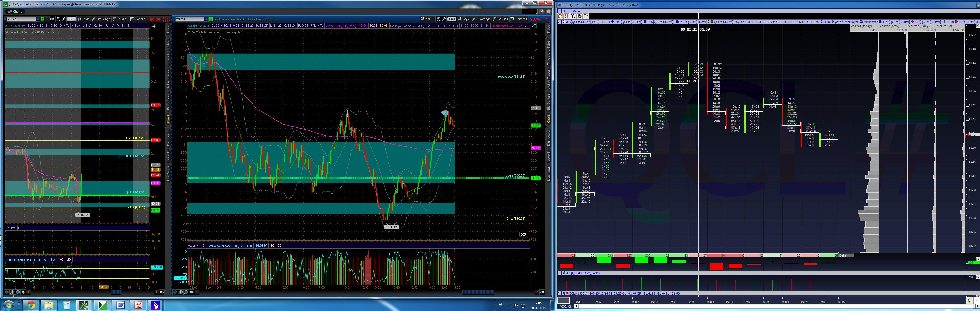
Task: Click the crosshair pan icon below left chart
Action: pos(7,292)
